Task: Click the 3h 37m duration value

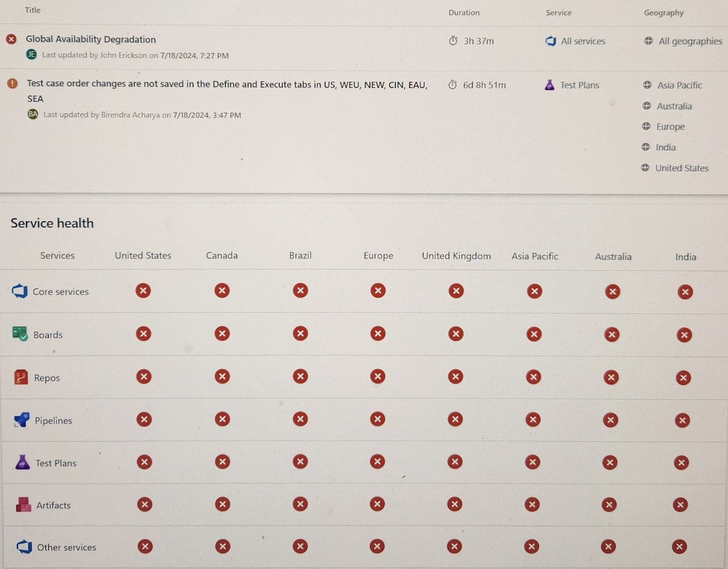Action: pos(478,41)
